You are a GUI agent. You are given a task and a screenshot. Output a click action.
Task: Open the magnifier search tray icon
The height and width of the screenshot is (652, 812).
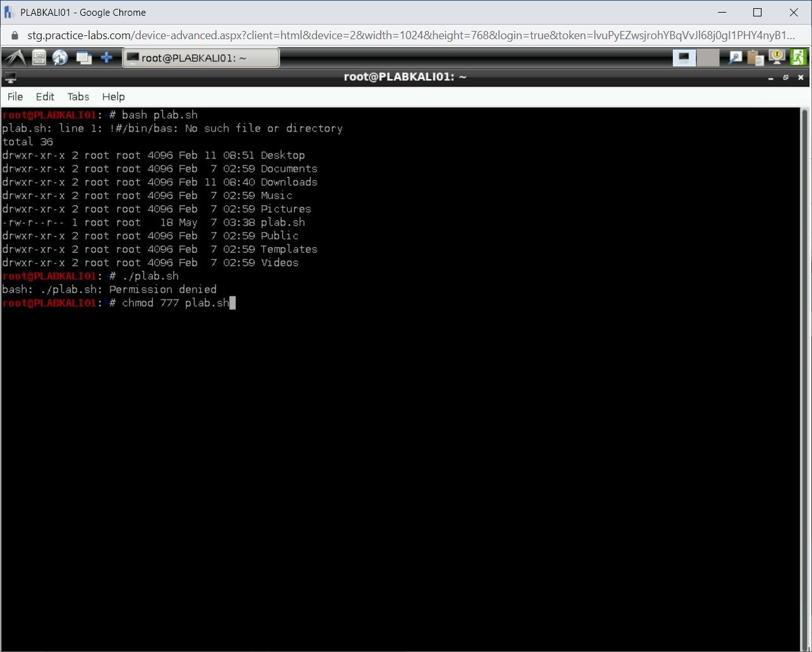735,58
